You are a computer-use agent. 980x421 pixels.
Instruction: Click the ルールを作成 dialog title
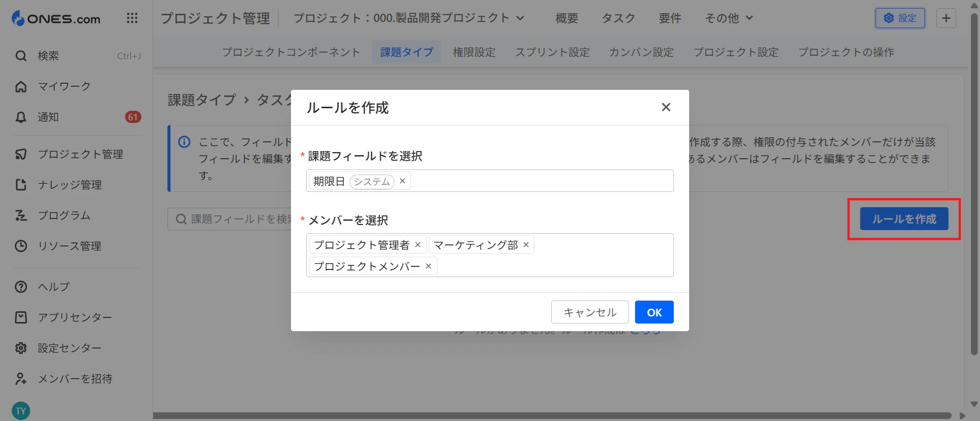coord(348,108)
